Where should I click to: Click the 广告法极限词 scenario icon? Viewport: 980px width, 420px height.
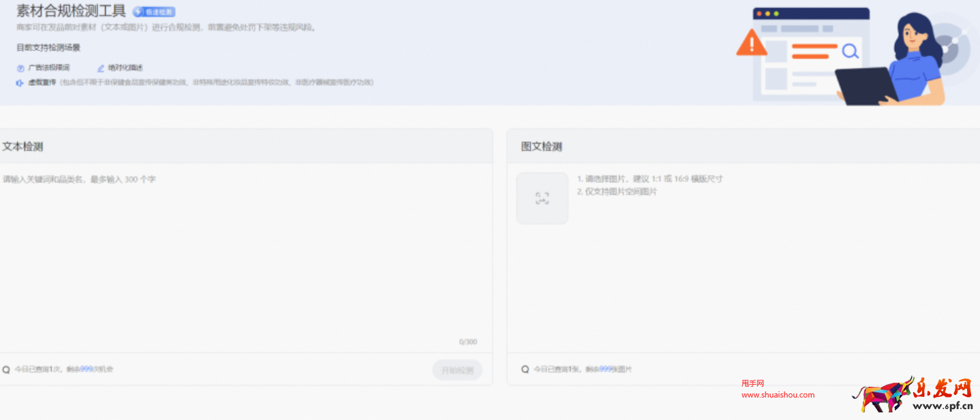20,68
